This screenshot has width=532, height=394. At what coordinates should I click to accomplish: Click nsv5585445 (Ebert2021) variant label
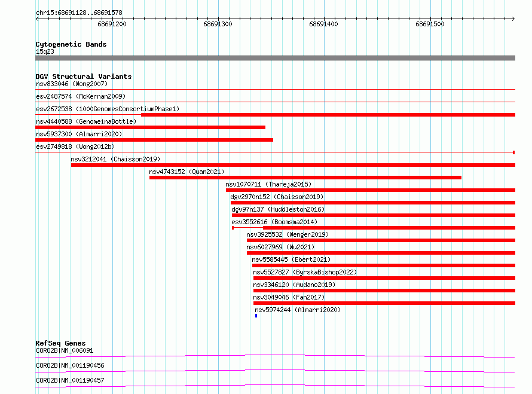(291, 259)
